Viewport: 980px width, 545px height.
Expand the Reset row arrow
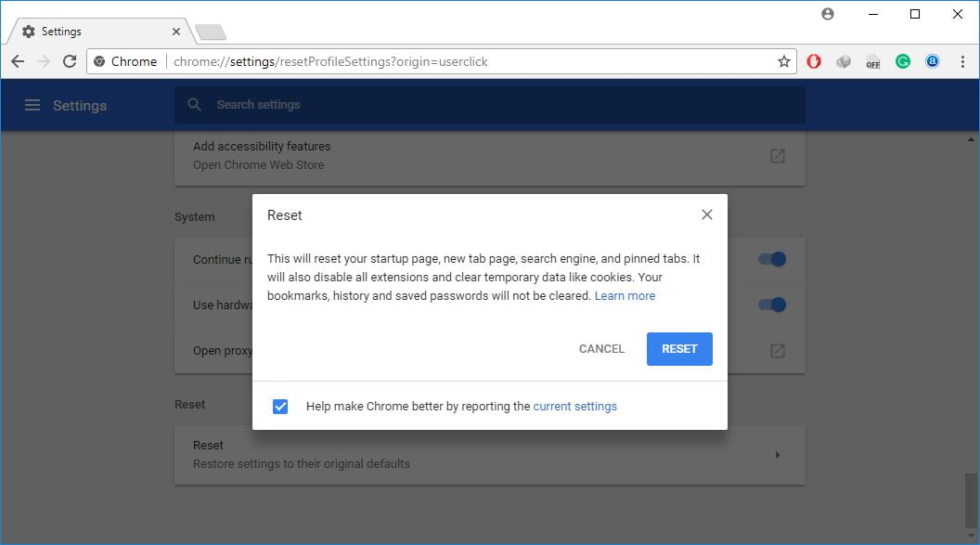[x=777, y=455]
